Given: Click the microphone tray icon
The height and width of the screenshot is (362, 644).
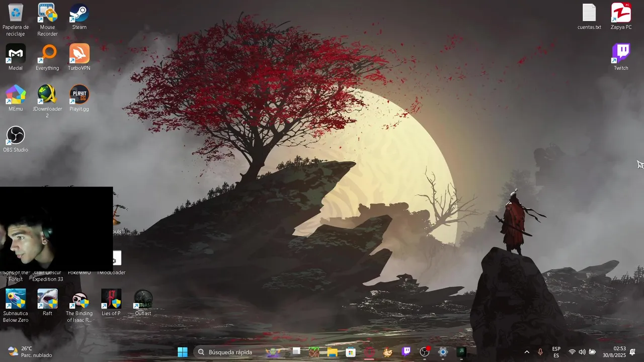Looking at the screenshot, I should coord(540,352).
